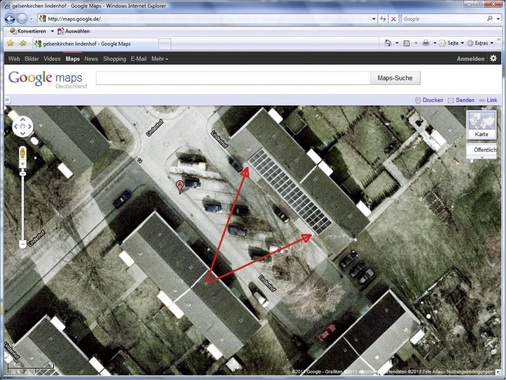This screenshot has height=380, width=506.
Task: Click the Maps-Suche button
Action: (395, 78)
